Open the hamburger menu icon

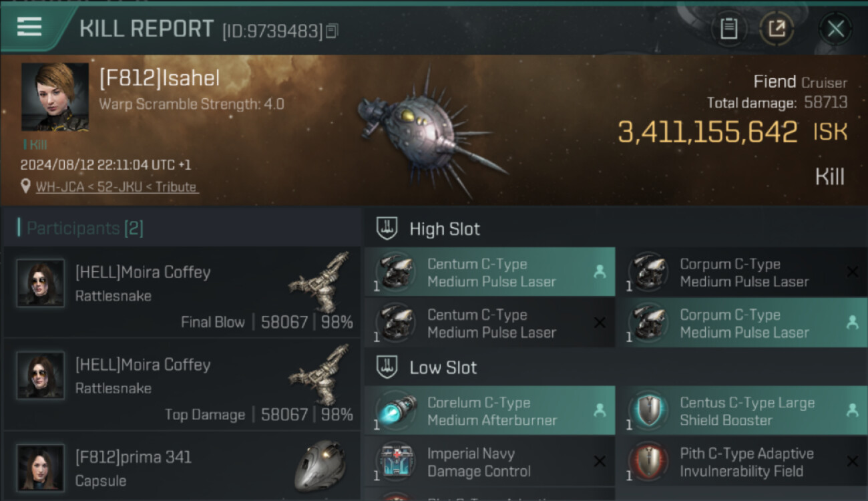(29, 27)
